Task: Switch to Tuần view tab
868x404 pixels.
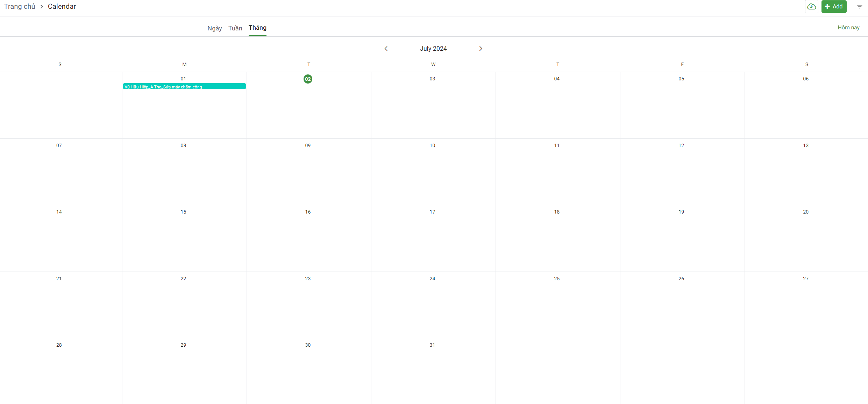Action: pyautogui.click(x=235, y=28)
